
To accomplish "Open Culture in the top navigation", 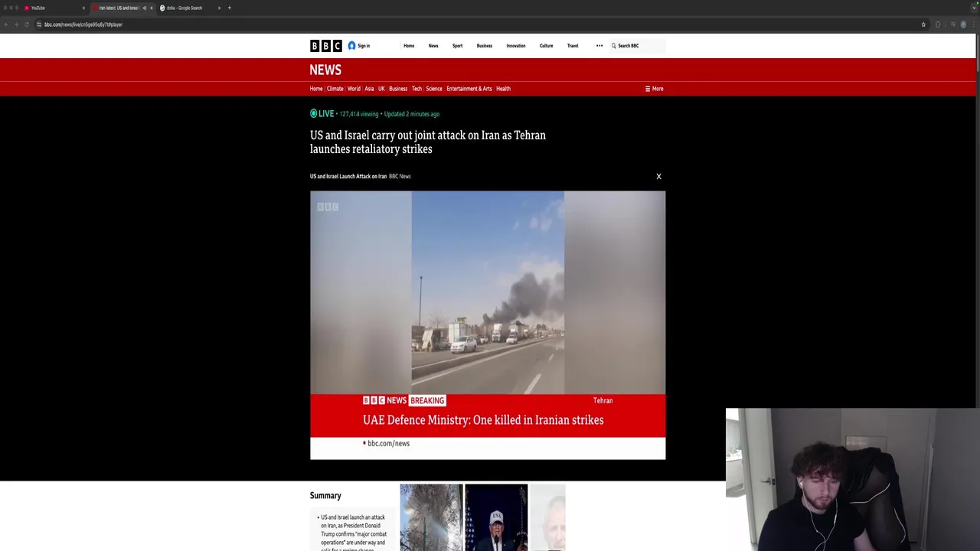I will tap(546, 46).
